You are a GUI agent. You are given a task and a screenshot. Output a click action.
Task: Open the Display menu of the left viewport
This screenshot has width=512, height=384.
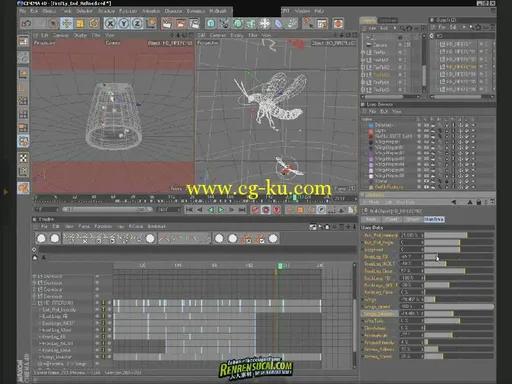point(80,35)
